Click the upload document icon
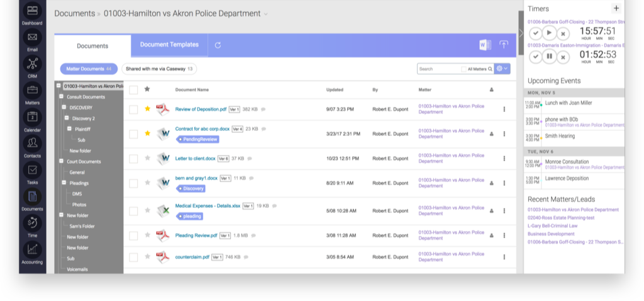The image size is (644, 301). [504, 45]
